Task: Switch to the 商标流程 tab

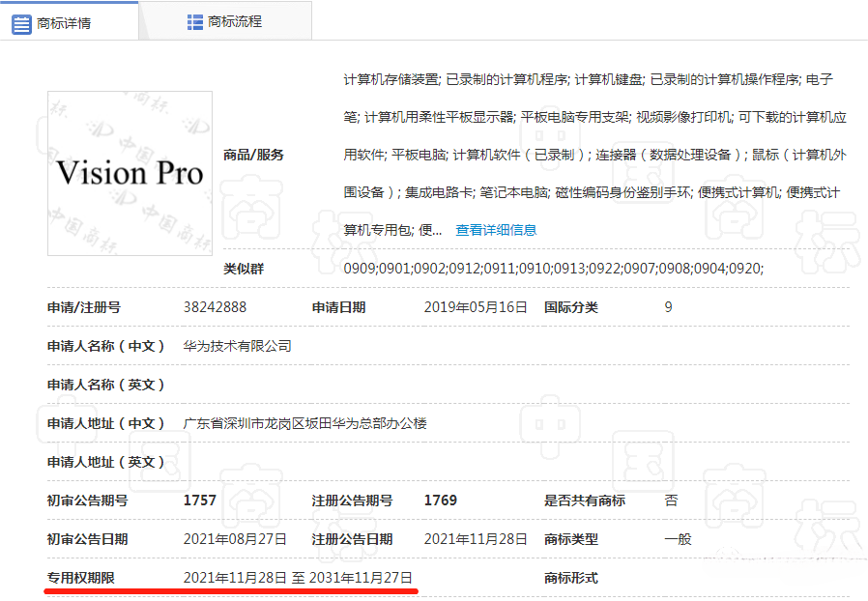Action: (x=225, y=21)
